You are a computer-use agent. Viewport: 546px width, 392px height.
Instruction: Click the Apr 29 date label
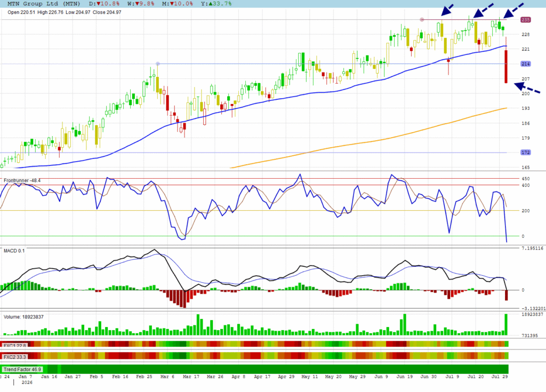[286, 377]
